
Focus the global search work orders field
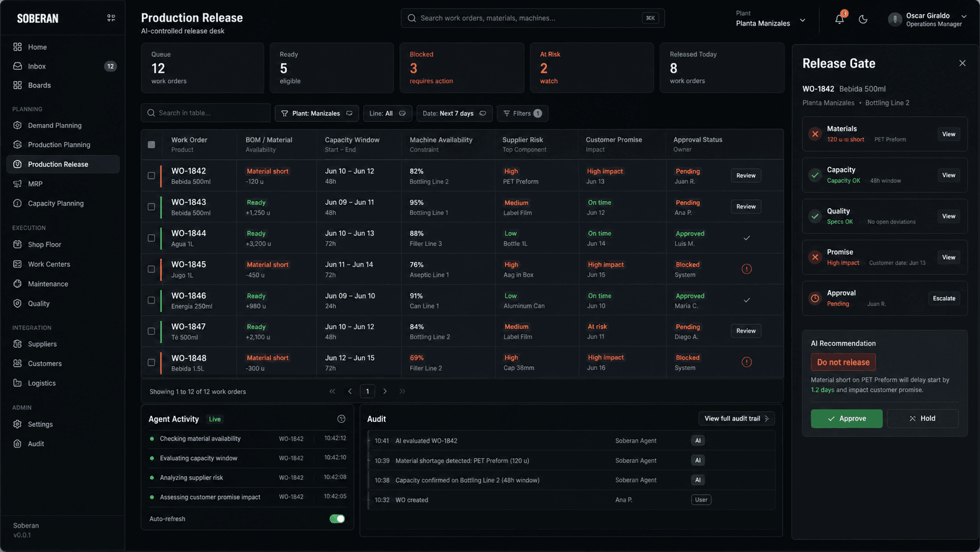[532, 18]
